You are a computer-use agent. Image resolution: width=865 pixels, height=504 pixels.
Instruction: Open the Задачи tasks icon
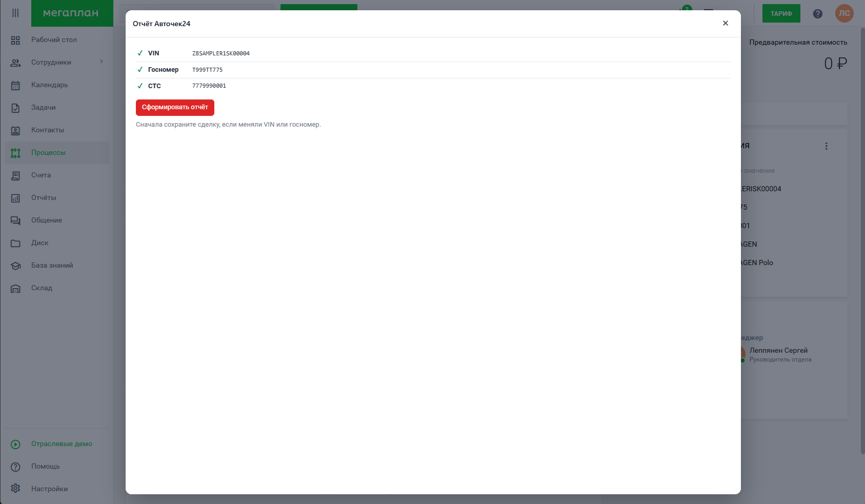coord(15,108)
